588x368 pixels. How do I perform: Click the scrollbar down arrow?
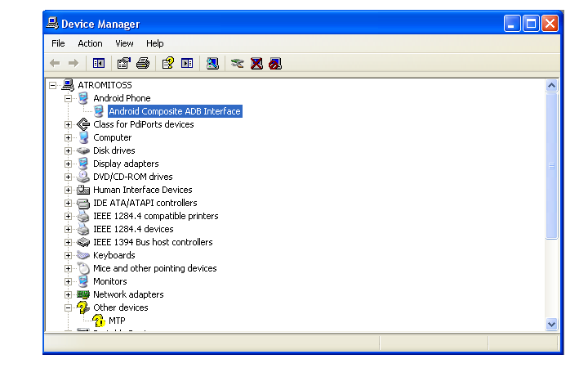coord(551,324)
